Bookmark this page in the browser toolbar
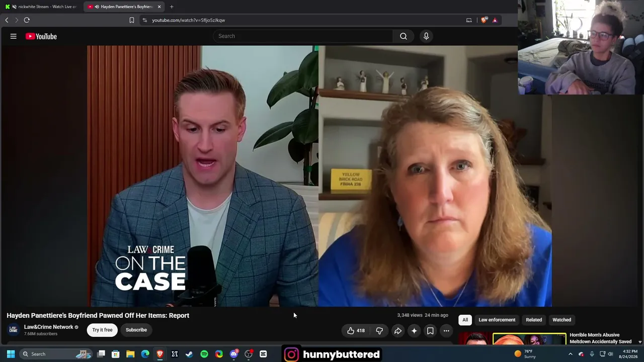 132,20
